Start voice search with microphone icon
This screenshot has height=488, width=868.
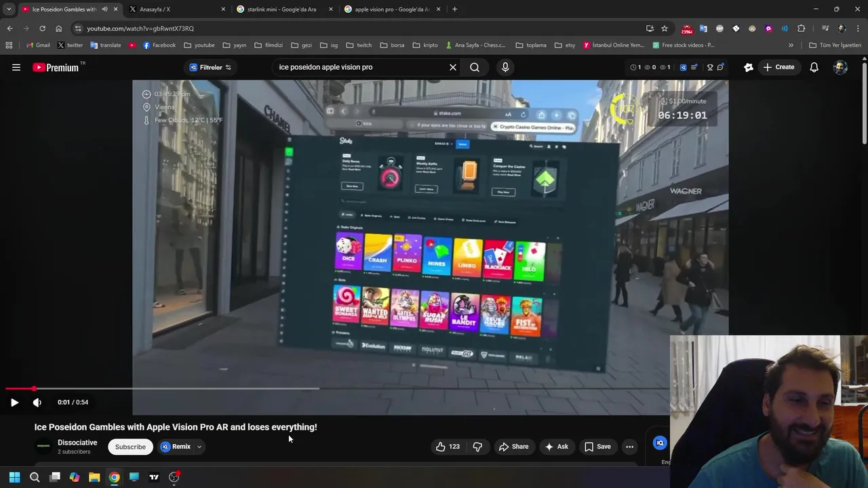505,67
